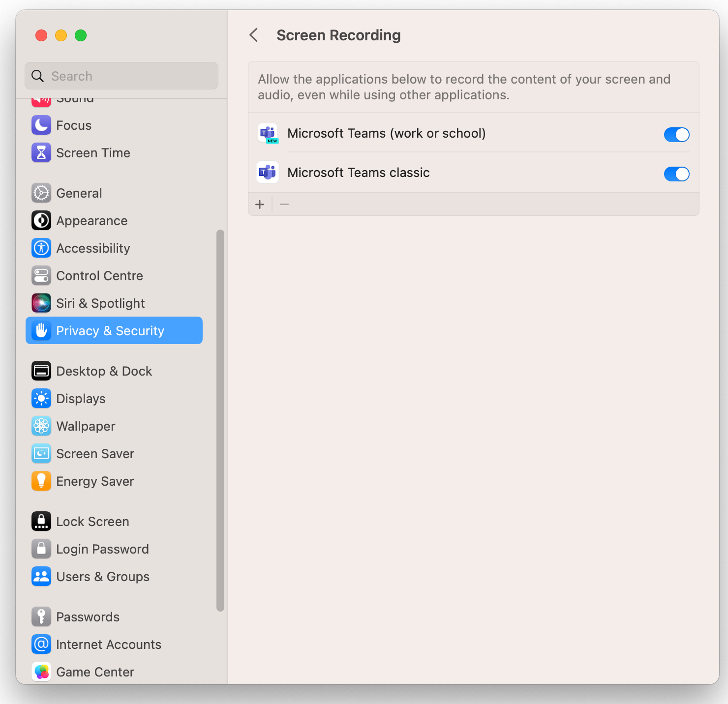The width and height of the screenshot is (728, 704).
Task: Click the Search field
Action: click(x=121, y=76)
